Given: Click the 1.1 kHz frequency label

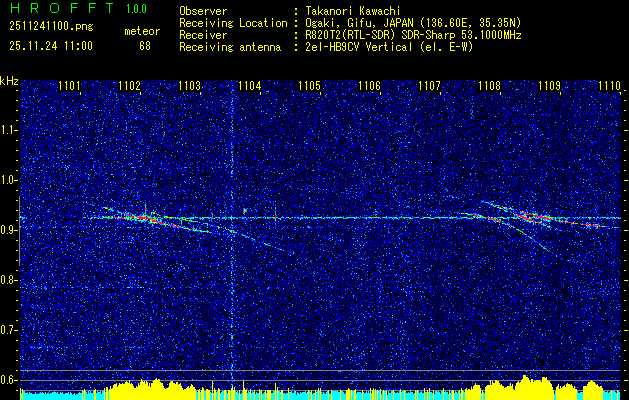Looking at the screenshot, I should pyautogui.click(x=7, y=130).
